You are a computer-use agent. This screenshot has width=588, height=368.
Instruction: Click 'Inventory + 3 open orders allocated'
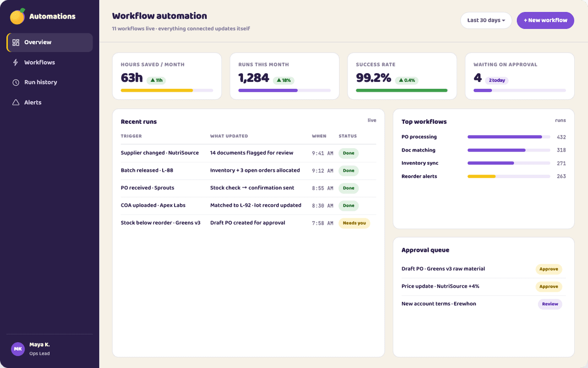click(x=255, y=171)
